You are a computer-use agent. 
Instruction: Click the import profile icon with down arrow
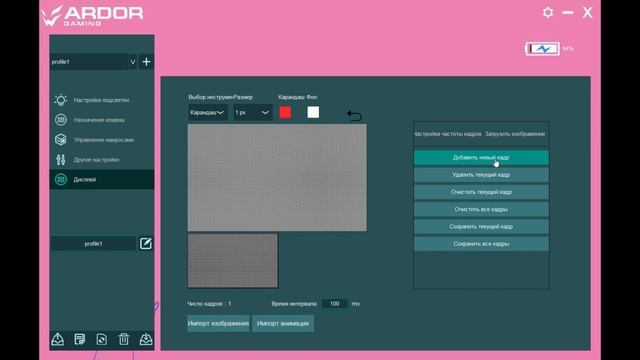pos(146,339)
